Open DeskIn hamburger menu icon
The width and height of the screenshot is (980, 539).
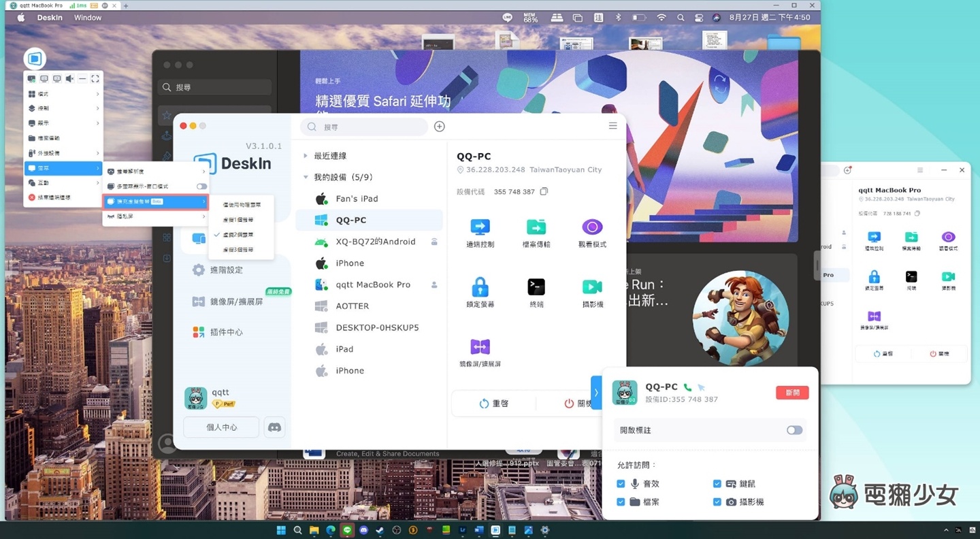612,126
